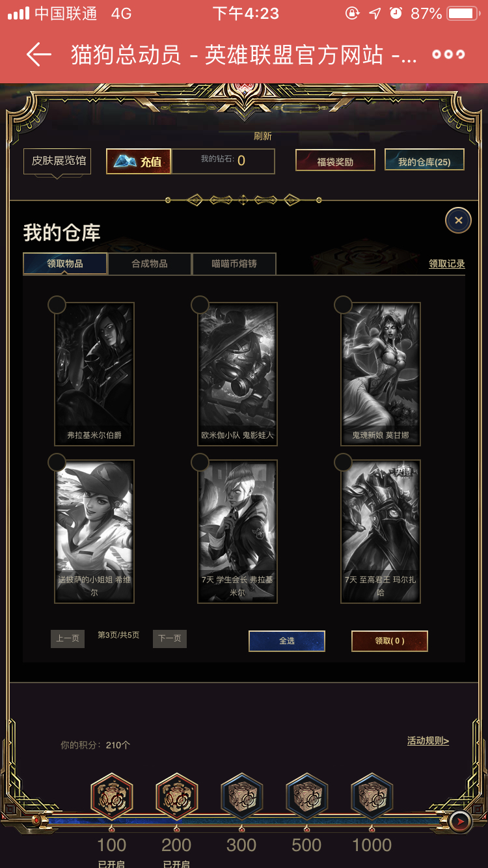Switch to the 喵喵币熔铸 tab
The image size is (488, 868).
pyautogui.click(x=234, y=264)
